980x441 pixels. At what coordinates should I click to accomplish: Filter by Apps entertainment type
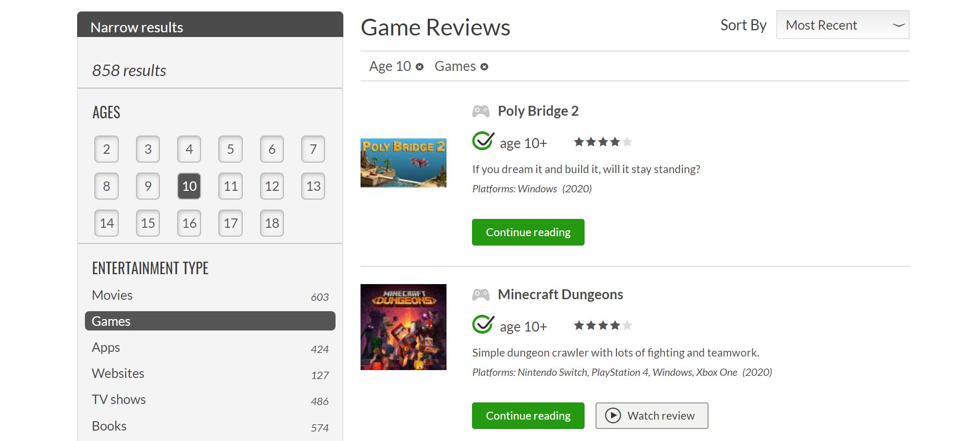(x=210, y=347)
